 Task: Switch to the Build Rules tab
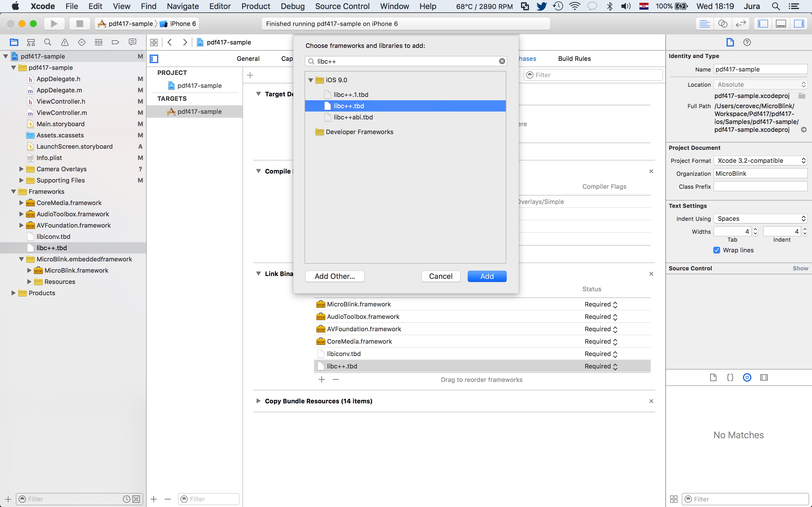[574, 59]
